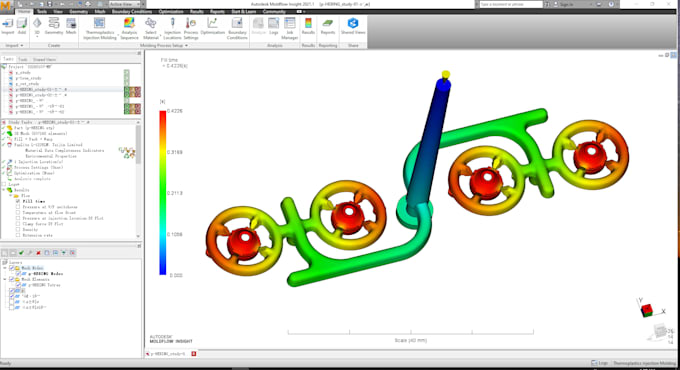Expand the Import panel dropdown arrow
Image resolution: width=680 pixels, height=370 pixels.
22,45
